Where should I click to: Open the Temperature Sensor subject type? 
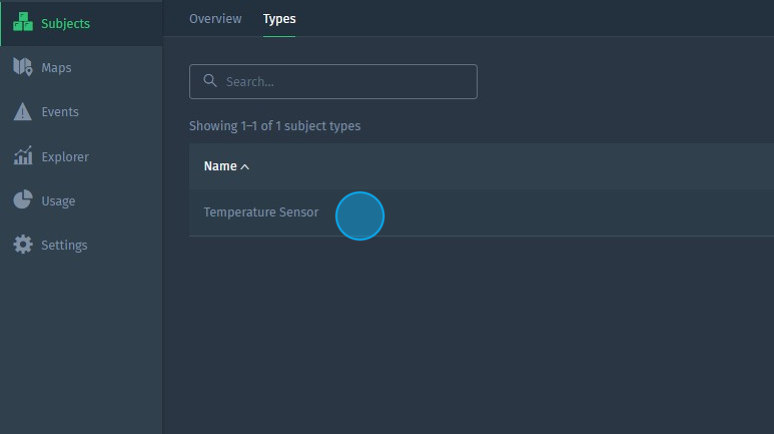pos(261,212)
